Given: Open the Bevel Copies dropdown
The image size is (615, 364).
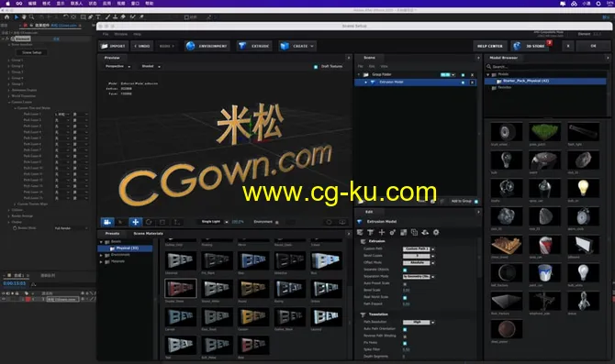Looking at the screenshot, I should point(419,256).
